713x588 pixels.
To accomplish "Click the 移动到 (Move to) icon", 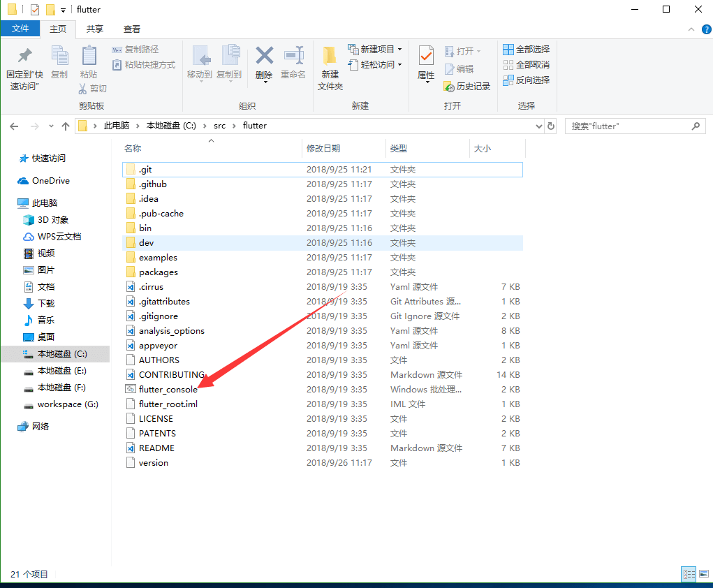I will (202, 63).
